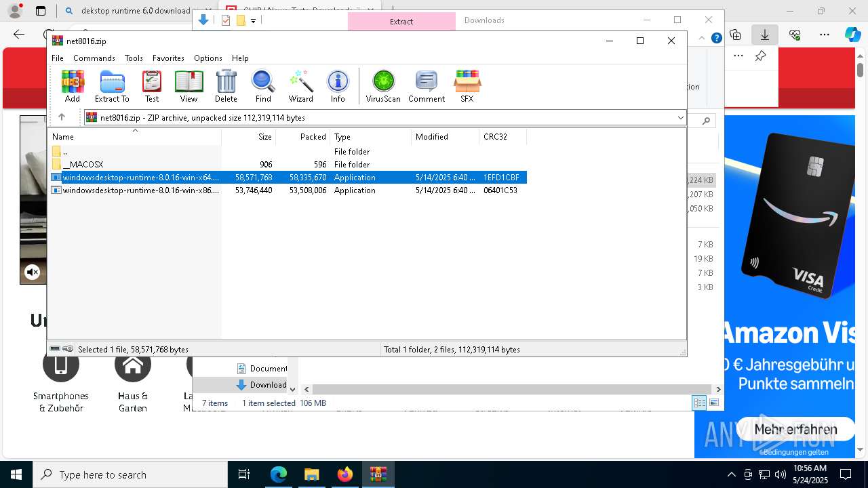This screenshot has width=868, height=488.
Task: Select windowsdesktop-runtime-8.0.16-win-x64 file
Action: coord(288,178)
